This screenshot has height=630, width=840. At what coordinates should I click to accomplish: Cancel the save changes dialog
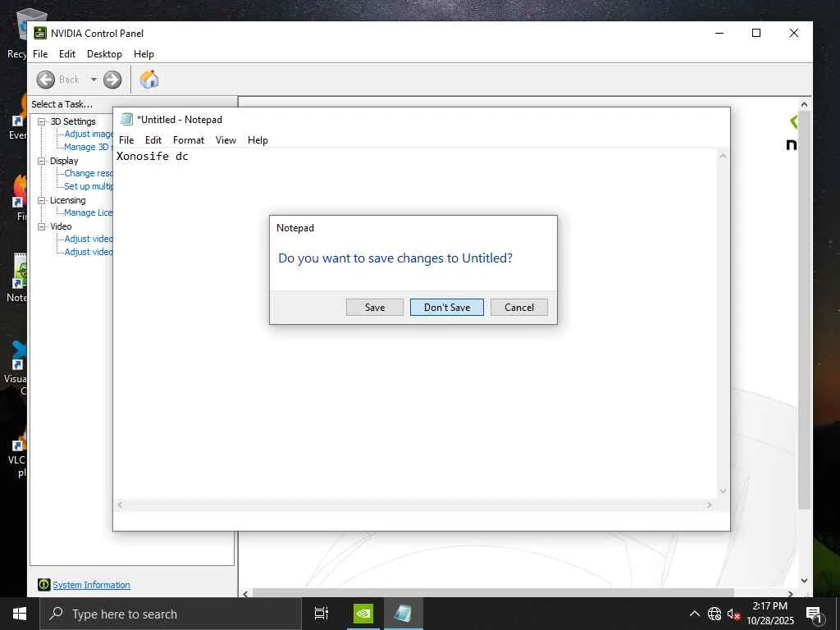pos(519,308)
